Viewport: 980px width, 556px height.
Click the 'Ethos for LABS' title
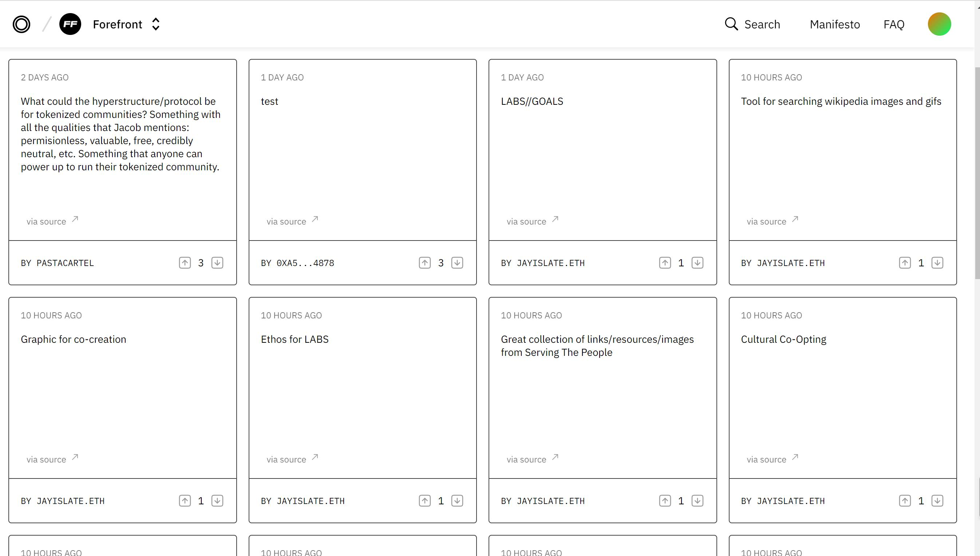295,339
